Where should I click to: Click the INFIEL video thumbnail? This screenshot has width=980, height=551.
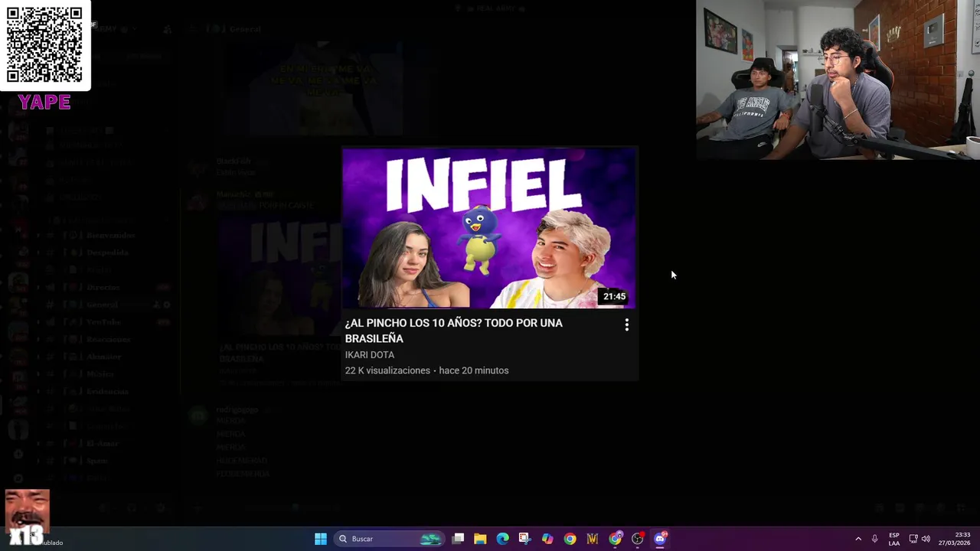[489, 228]
